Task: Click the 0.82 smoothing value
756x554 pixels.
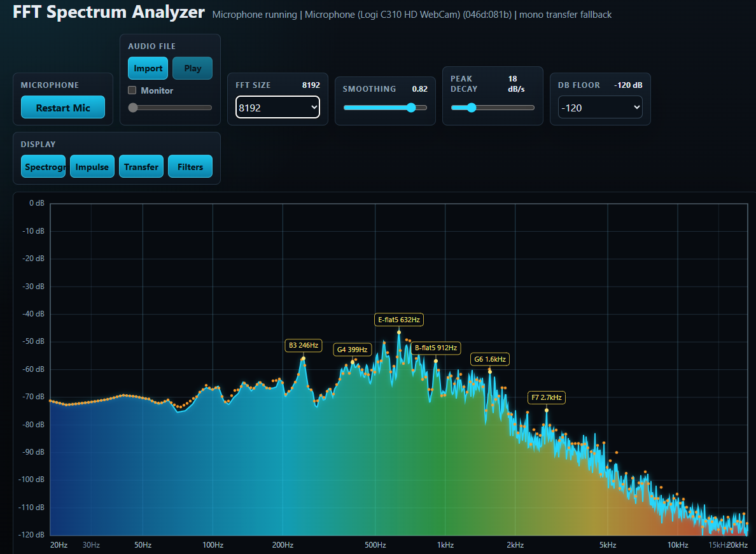Action: (419, 89)
